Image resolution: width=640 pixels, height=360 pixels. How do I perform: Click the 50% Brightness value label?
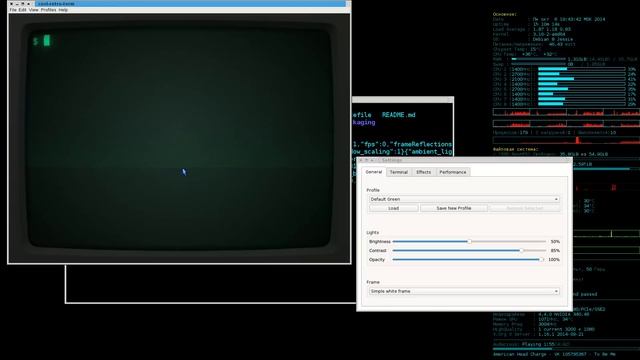555,242
